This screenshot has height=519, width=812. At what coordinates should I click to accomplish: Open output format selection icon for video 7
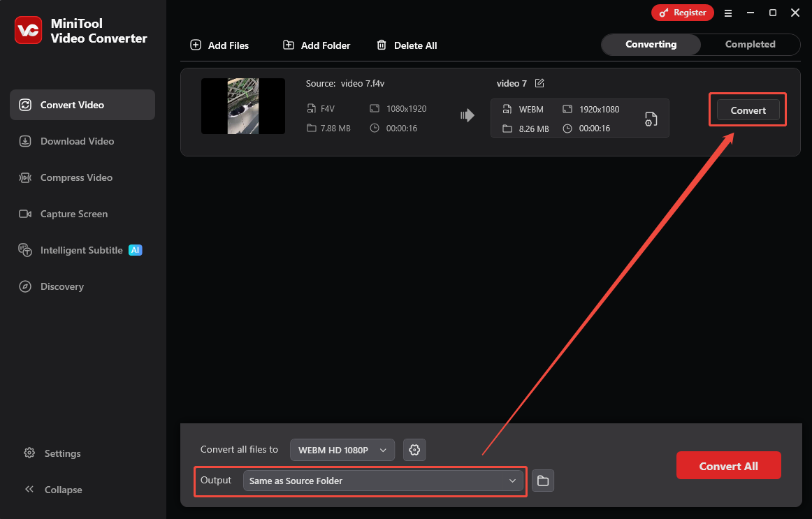point(651,119)
